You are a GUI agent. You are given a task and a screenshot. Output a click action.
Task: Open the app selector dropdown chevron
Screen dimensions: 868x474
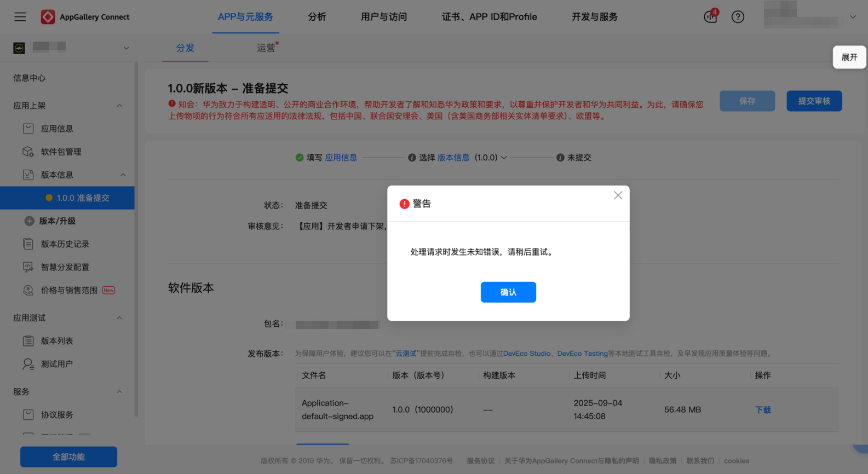pos(126,48)
